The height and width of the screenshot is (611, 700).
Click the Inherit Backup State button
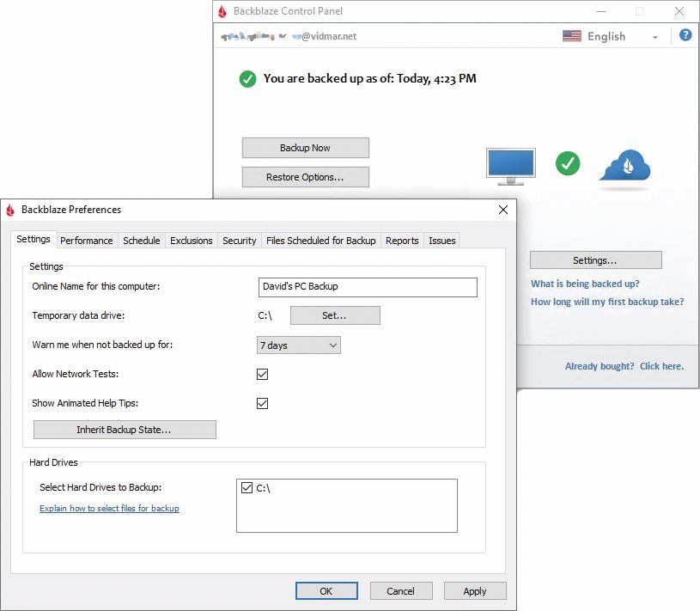[x=125, y=430]
